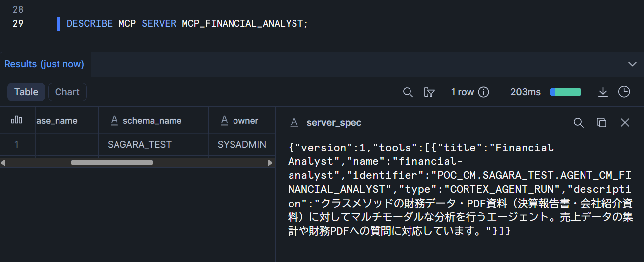Click the query duration bar
The width and height of the screenshot is (644, 262).
(x=566, y=92)
